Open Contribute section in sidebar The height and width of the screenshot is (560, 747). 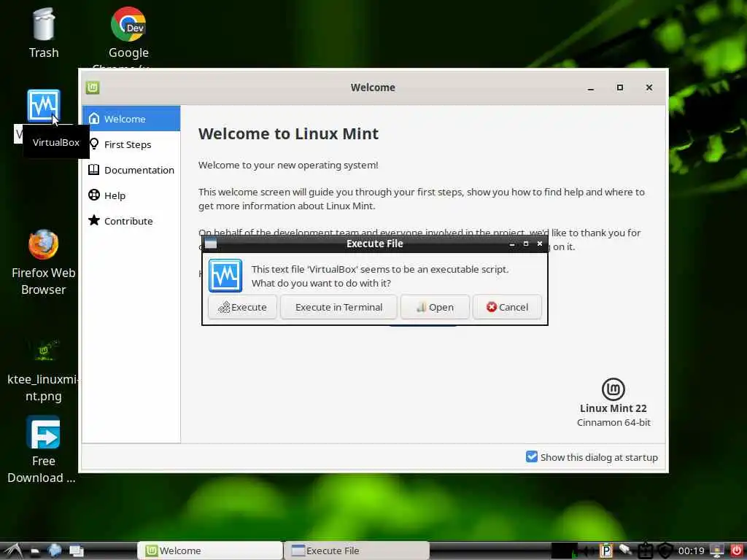tap(131, 221)
